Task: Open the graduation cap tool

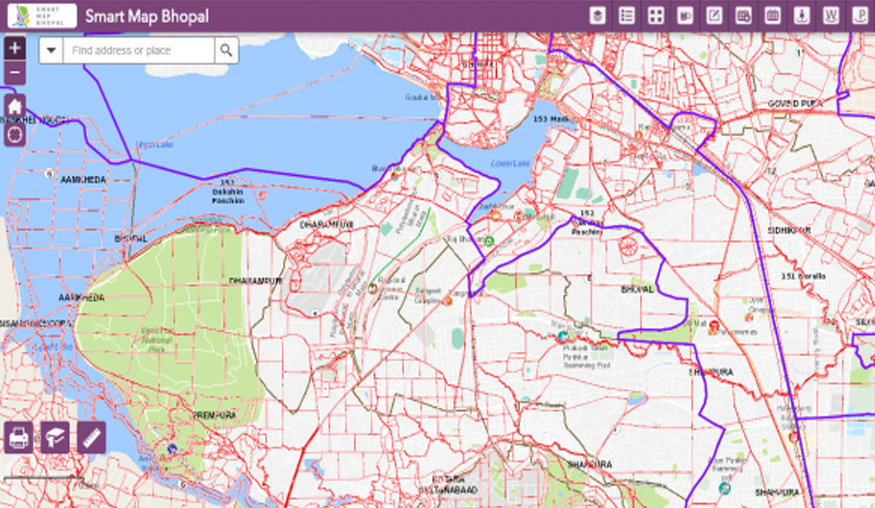Action: 54,437
